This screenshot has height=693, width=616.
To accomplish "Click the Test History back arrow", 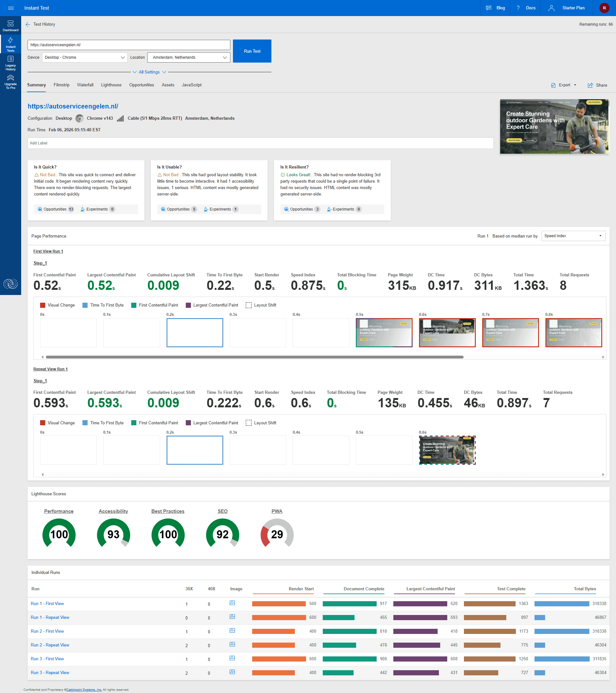I will (x=28, y=24).
